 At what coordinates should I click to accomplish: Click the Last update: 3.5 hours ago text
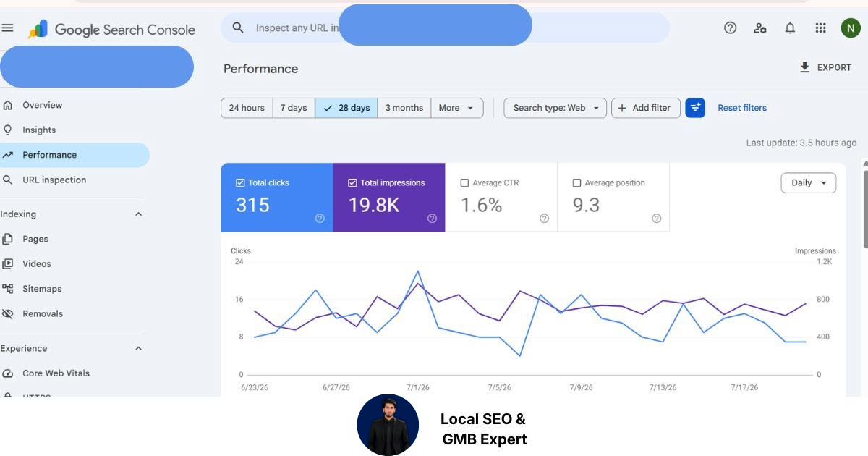tap(801, 143)
